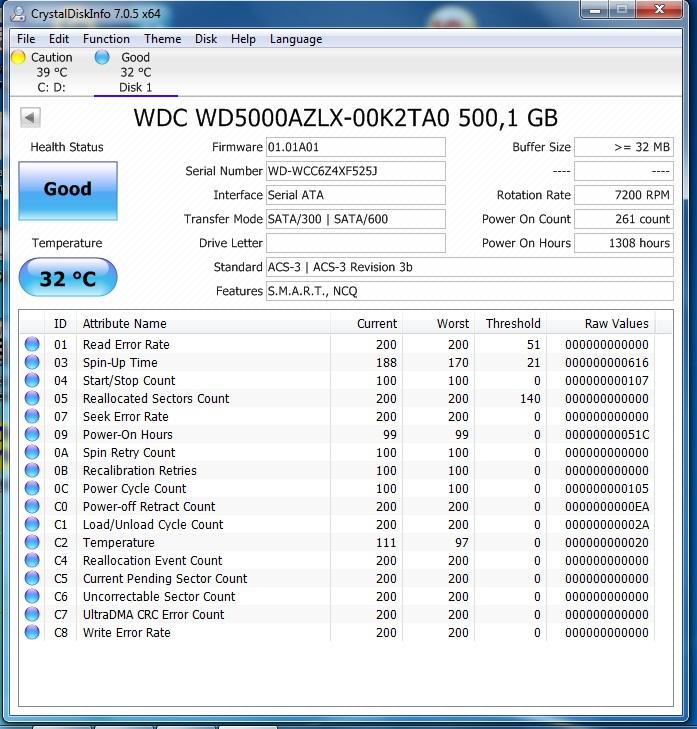Click the Buffer Size value field
Screen dimensions: 697x729
[624, 147]
